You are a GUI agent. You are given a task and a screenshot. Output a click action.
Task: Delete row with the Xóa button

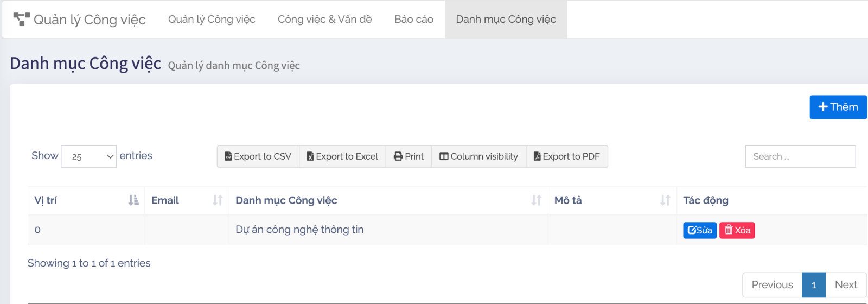point(737,230)
